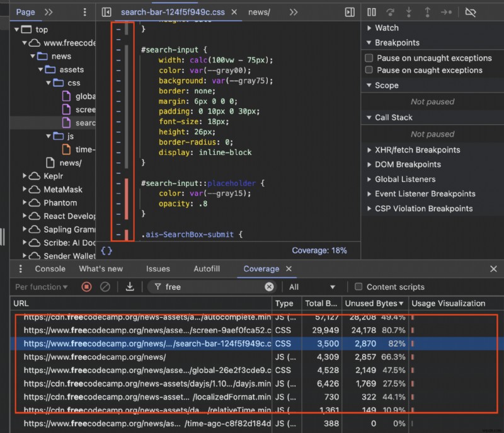Open the Autofill drawer tab
The image size is (504, 433).
tap(207, 268)
